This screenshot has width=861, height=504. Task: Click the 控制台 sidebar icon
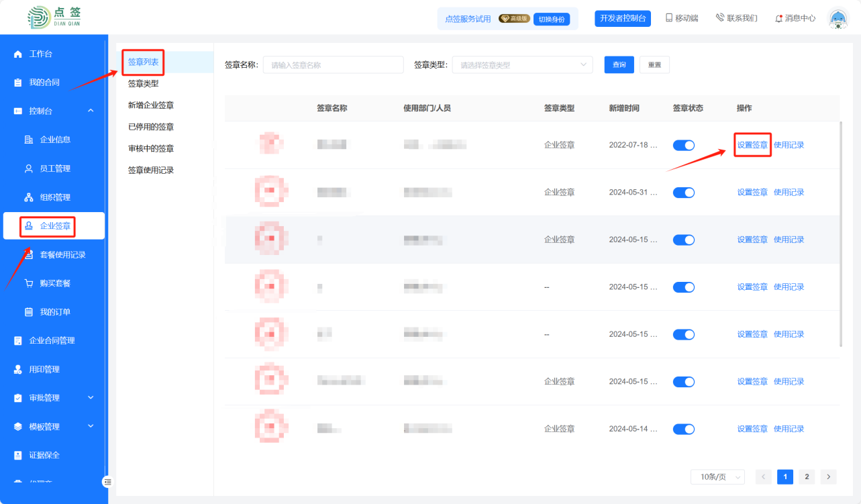(18, 111)
